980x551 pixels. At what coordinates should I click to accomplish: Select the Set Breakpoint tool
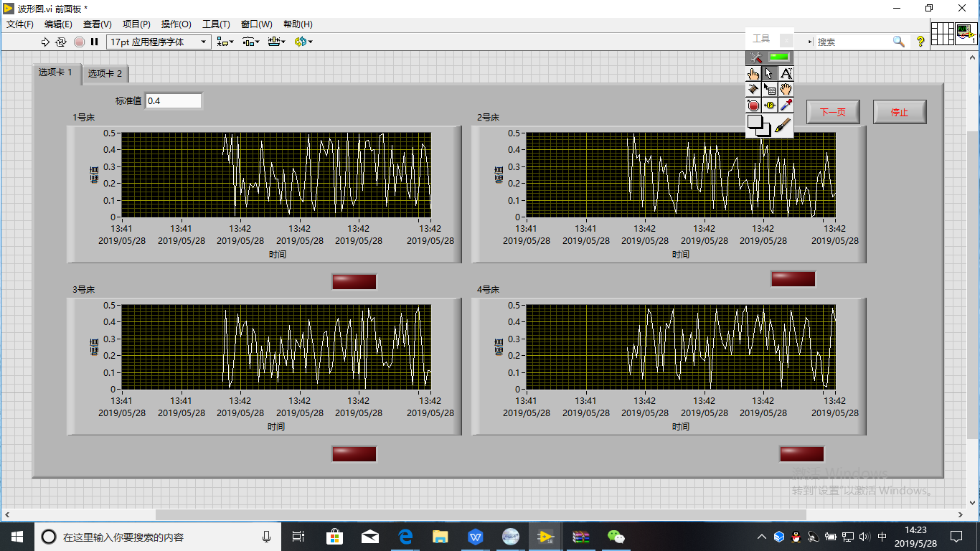click(x=753, y=105)
